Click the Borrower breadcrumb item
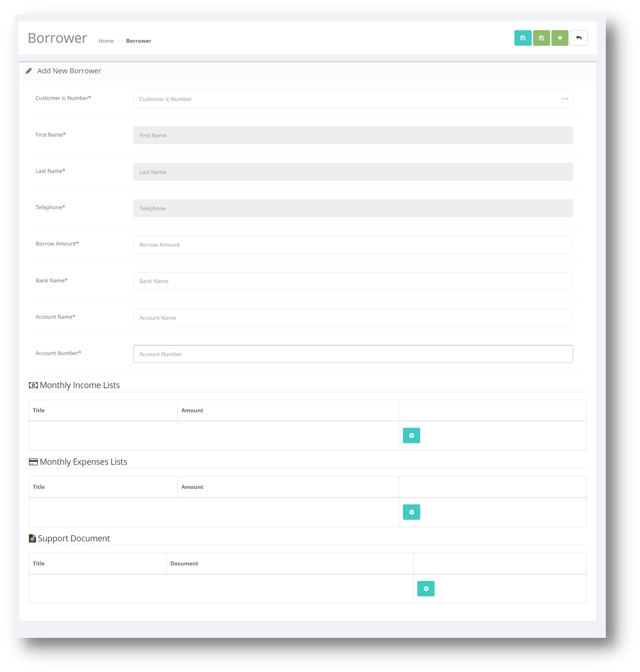This screenshot has height=672, width=640. pyautogui.click(x=139, y=41)
